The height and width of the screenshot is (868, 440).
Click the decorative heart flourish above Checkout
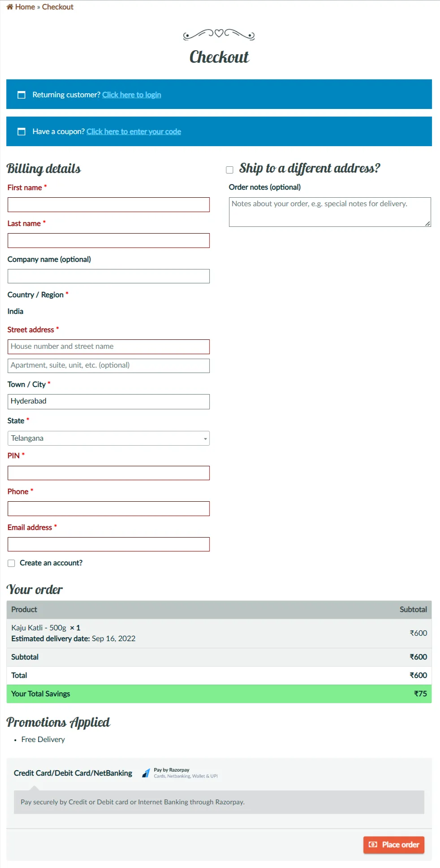point(219,34)
